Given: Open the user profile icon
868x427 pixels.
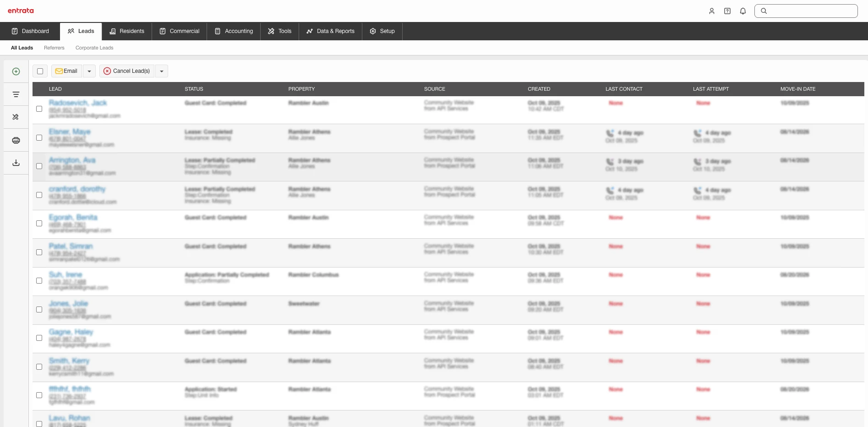Looking at the screenshot, I should [712, 11].
